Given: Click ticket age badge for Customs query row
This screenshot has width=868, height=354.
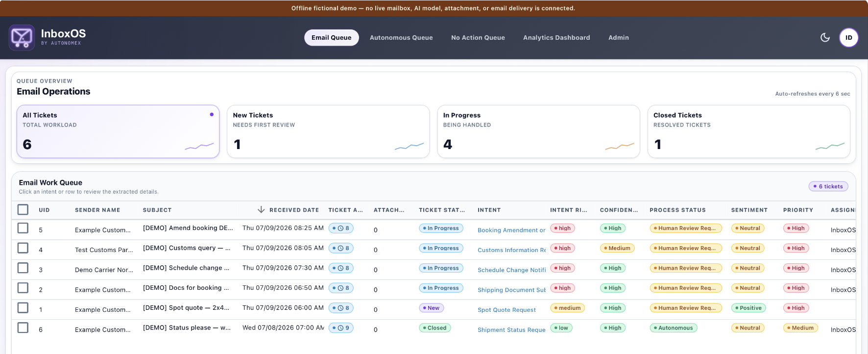Looking at the screenshot, I should pos(341,248).
